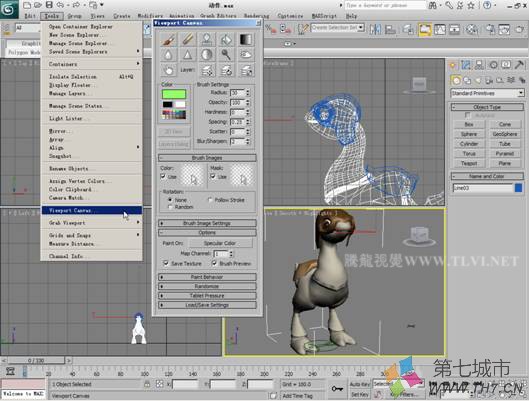Switch to the Display command panel
The width and height of the screenshot is (529, 401).
coord(506,64)
